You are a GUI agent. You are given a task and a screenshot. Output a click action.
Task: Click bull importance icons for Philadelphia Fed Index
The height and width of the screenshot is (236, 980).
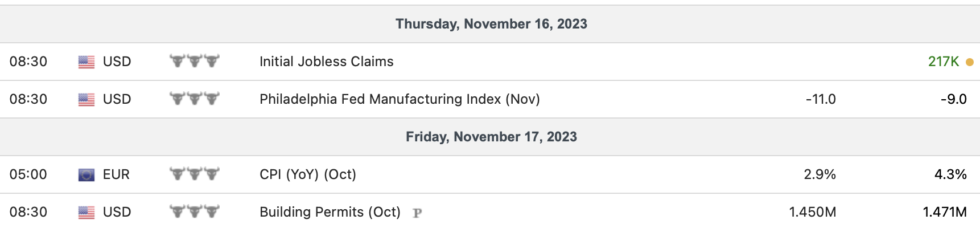195,99
